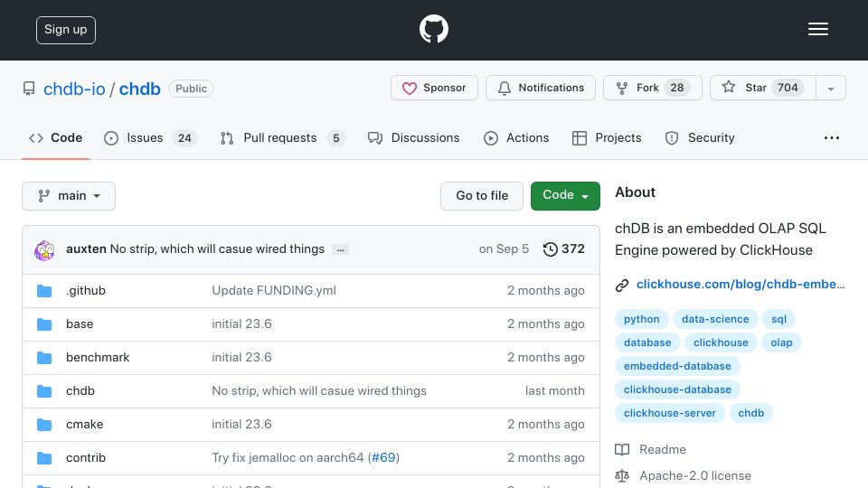868x488 pixels.
Task: Select the data-science topic tag
Action: [x=715, y=319]
